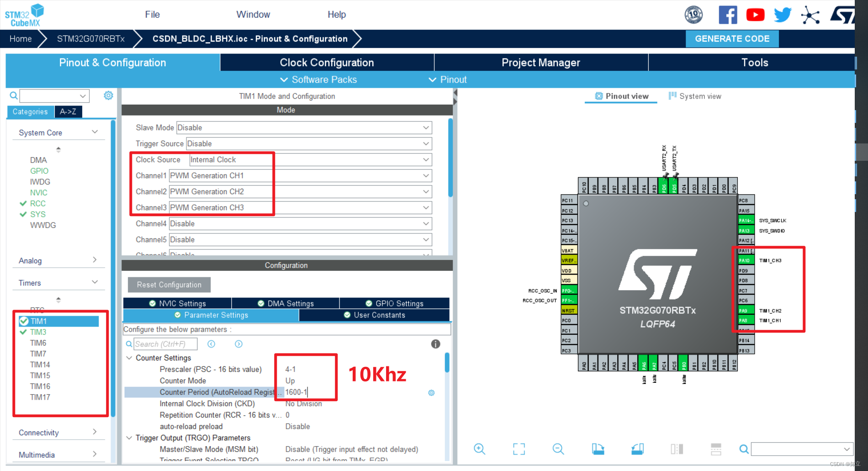Image resolution: width=868 pixels, height=471 pixels.
Task: Open the Channel4 Disable dropdown
Action: [x=301, y=223]
